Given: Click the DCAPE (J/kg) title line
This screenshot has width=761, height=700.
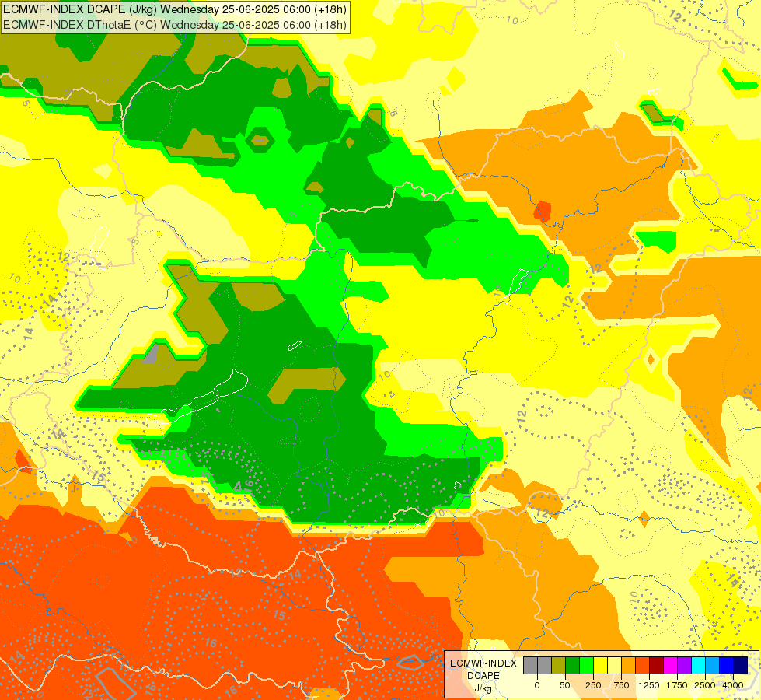Looking at the screenshot, I should (x=175, y=9).
